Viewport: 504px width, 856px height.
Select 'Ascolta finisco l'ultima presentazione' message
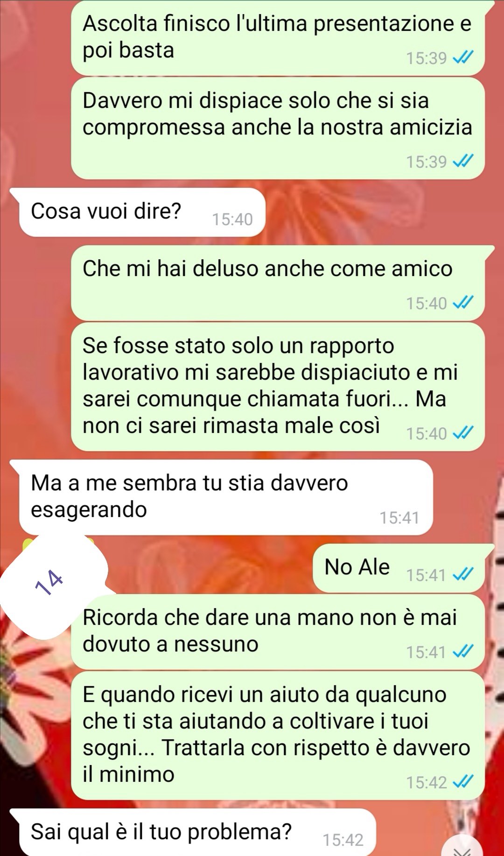[278, 38]
